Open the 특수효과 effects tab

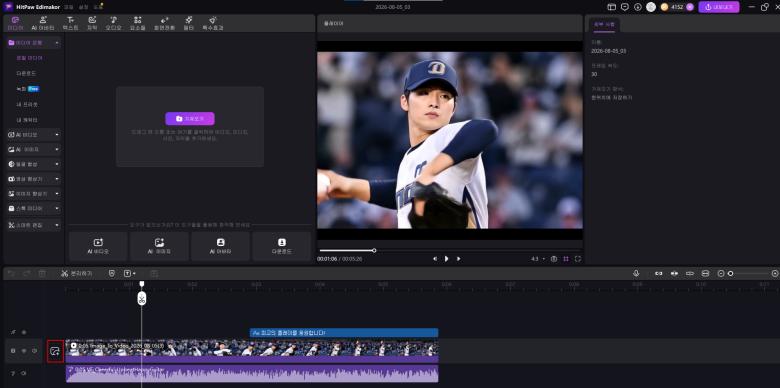click(x=212, y=23)
